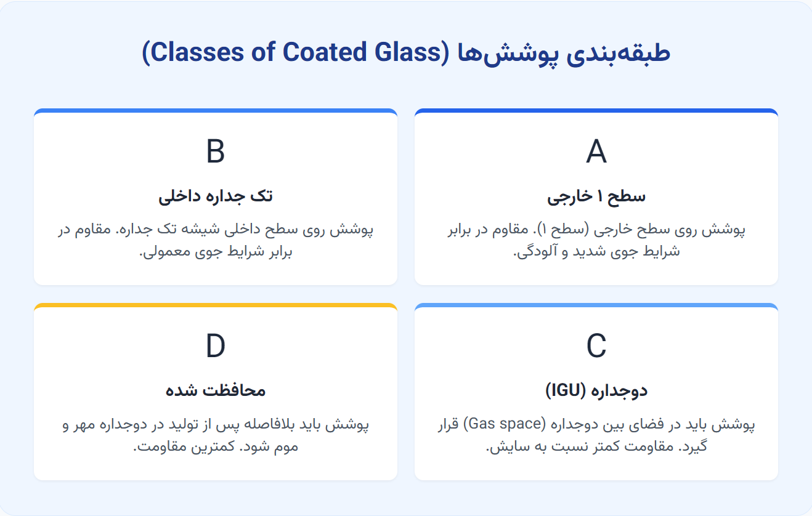Select the heading "محافظت شده"
The width and height of the screenshot is (812, 516).
(x=215, y=390)
